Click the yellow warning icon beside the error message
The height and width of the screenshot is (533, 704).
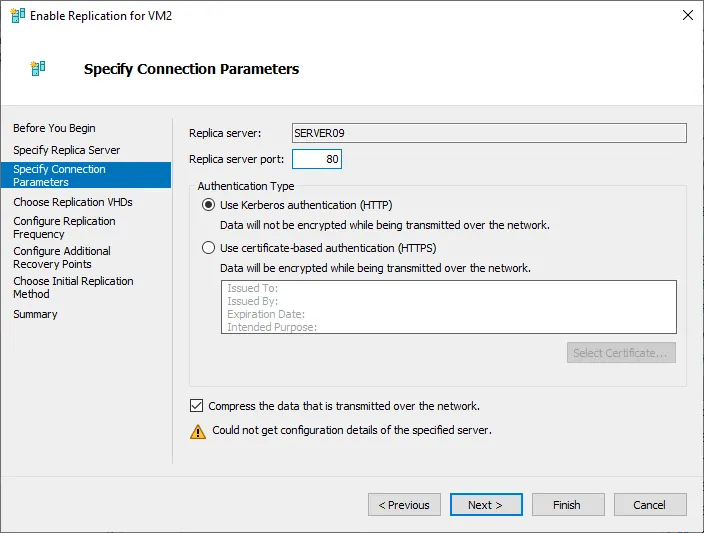198,431
